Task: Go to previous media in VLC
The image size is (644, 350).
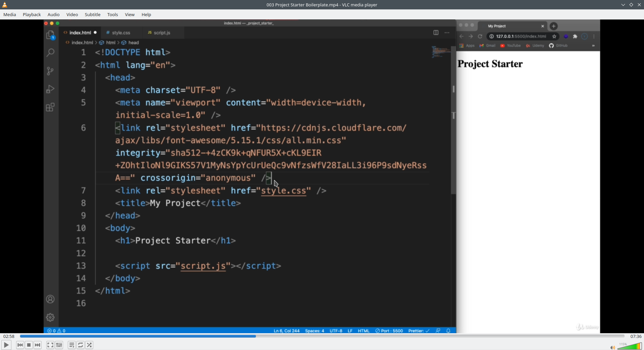Action: point(20,345)
